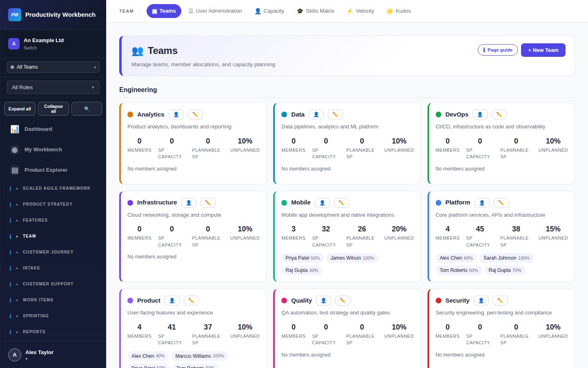
Task: Edit the Security team via pencil icon
Action: tap(500, 301)
